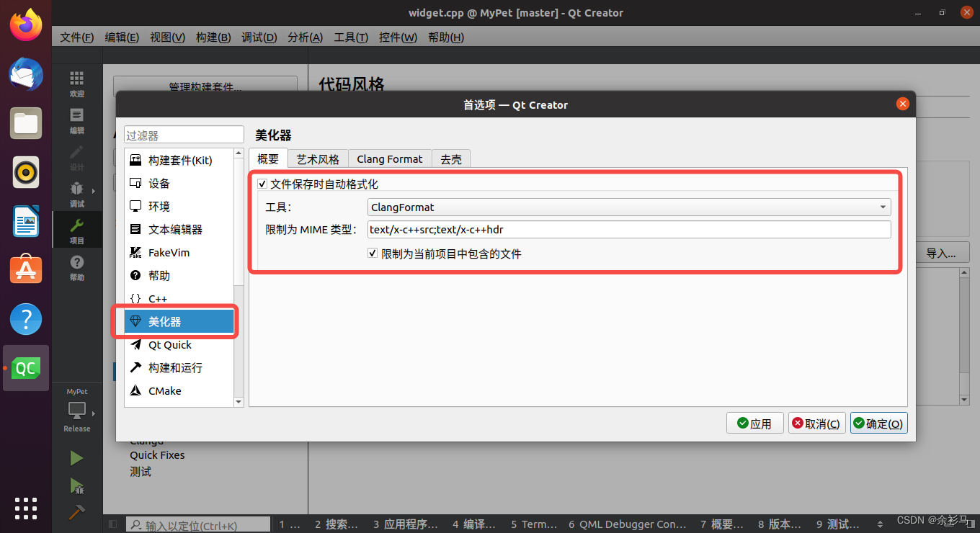
Task: Open Firefox from the Ubuntu dock
Action: [x=26, y=24]
